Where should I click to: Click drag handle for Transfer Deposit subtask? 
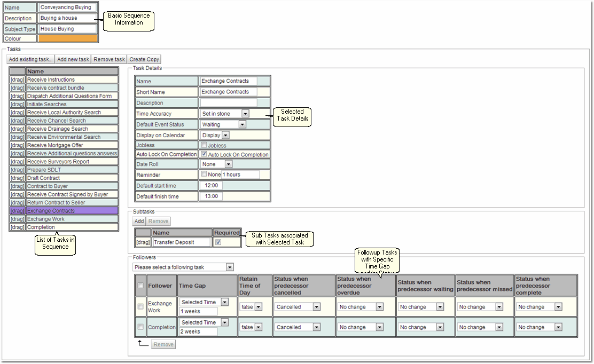tap(143, 242)
